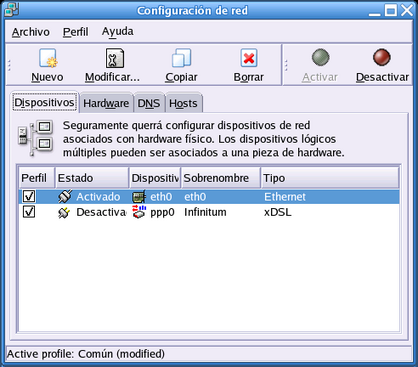418x367 pixels.
Task: Click the Nuevo toolbar icon
Action: (48, 58)
